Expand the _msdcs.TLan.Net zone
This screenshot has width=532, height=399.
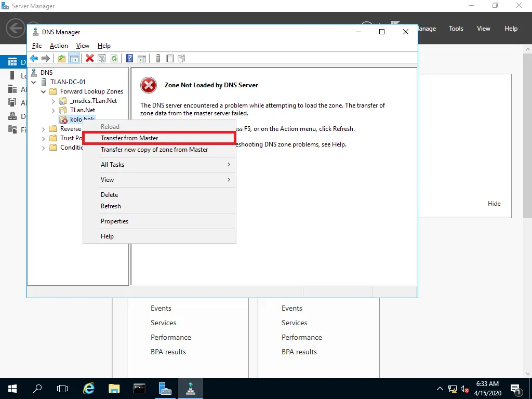pos(54,101)
